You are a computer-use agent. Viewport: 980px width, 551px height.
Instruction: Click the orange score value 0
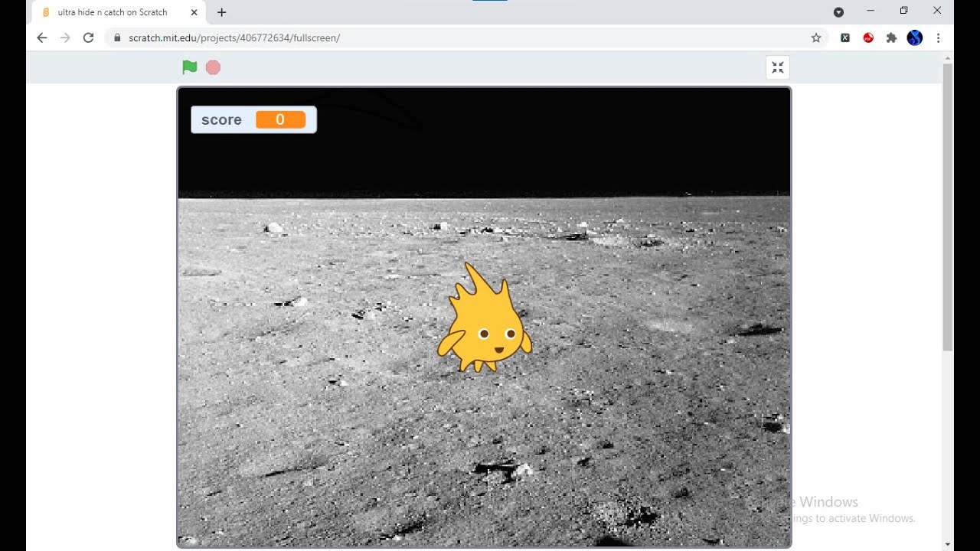(x=280, y=119)
